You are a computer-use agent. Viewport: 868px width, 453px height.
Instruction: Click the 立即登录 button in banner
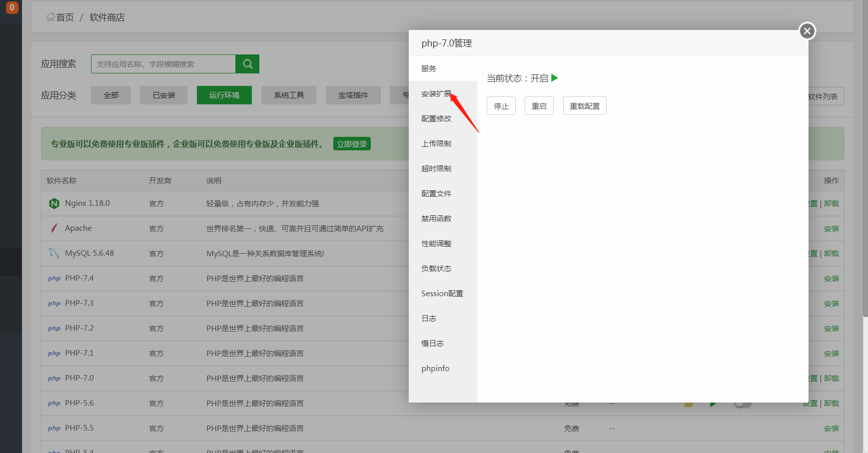pyautogui.click(x=352, y=144)
